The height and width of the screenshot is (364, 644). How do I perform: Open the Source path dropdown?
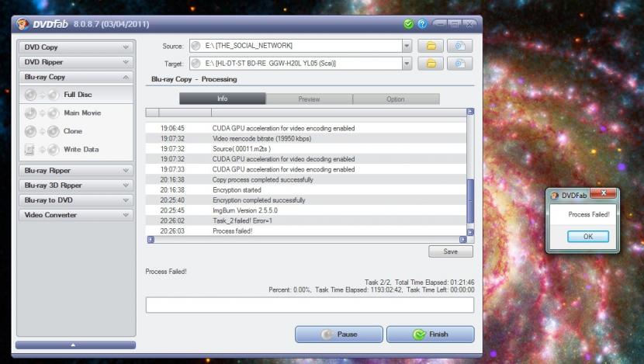coord(407,46)
